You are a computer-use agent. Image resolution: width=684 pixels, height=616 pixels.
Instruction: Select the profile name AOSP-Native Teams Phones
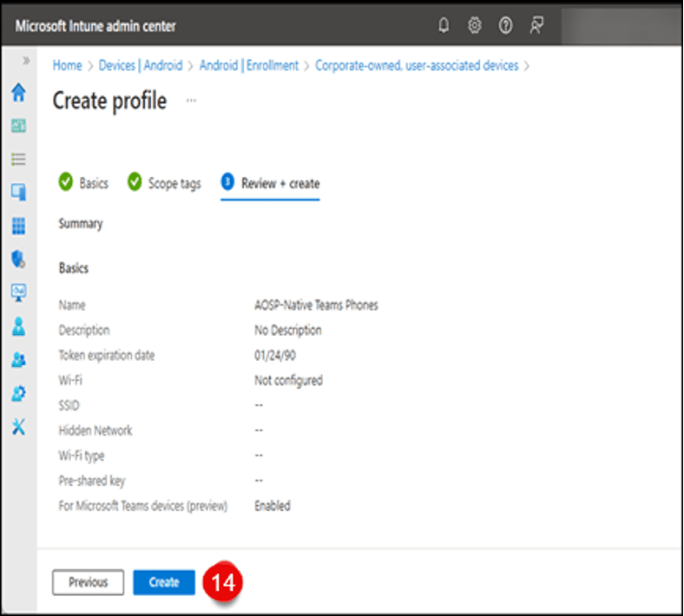(316, 305)
